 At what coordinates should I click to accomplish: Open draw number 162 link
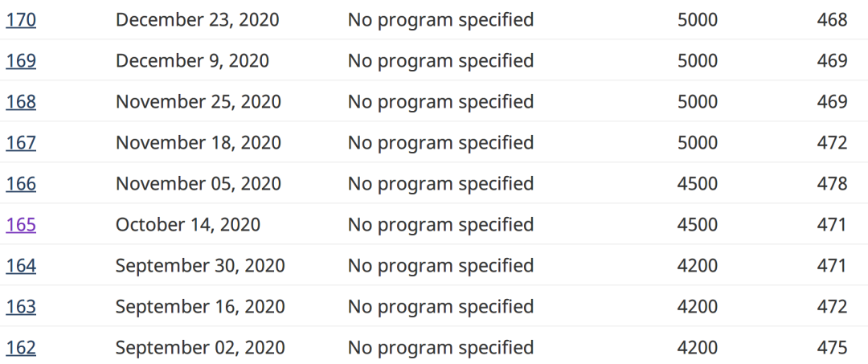(x=21, y=347)
